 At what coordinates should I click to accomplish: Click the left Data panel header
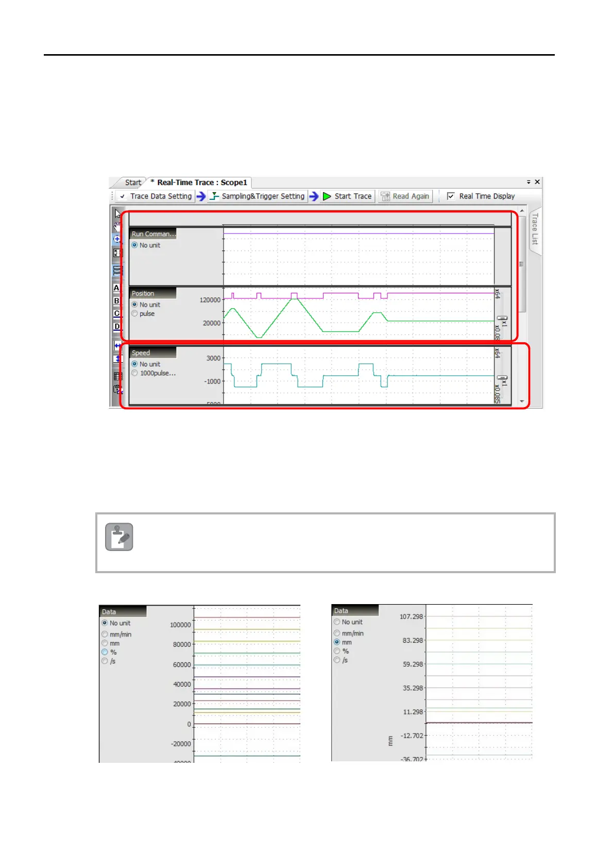(123, 612)
